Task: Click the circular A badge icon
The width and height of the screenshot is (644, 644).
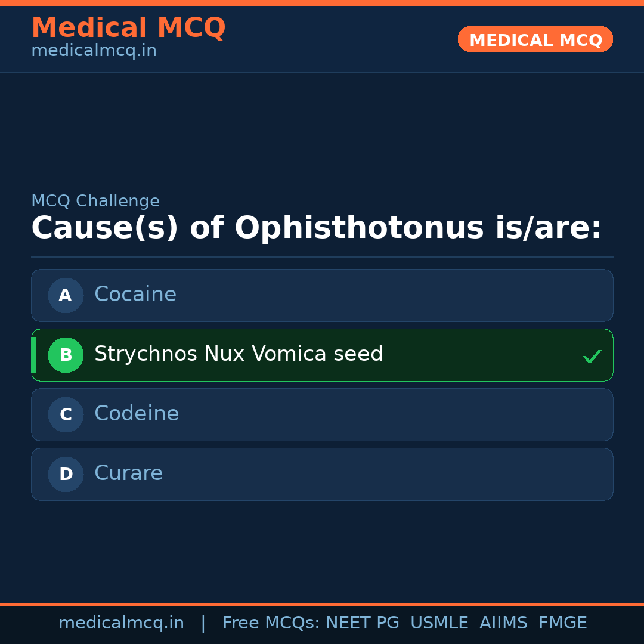Action: click(x=66, y=295)
